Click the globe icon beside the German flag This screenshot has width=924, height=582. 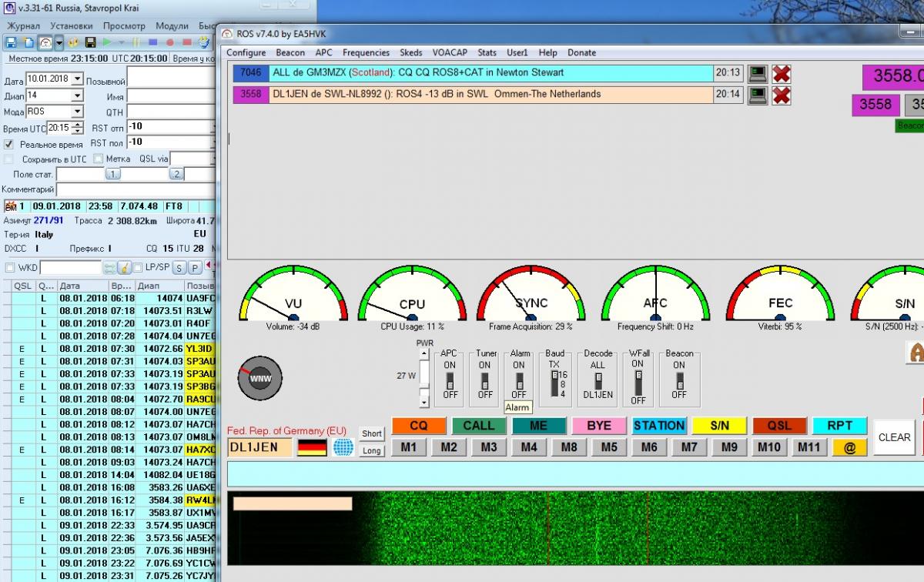coord(343,447)
